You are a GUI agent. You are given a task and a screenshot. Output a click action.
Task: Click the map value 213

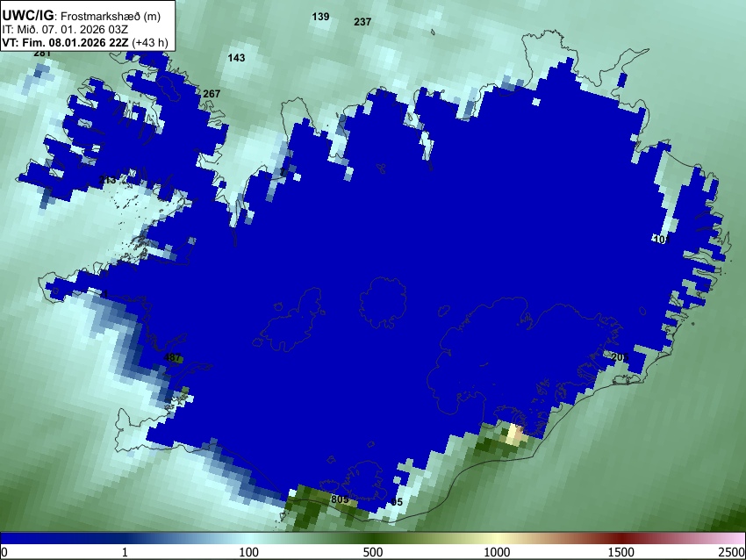(108, 180)
